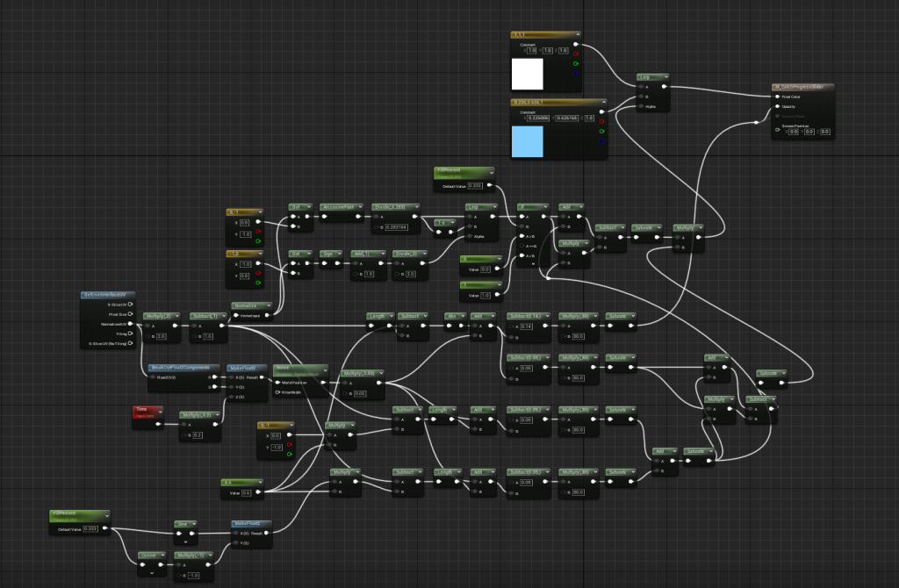Click the Final Color input pin
This screenshot has height=588, width=899.
776,97
